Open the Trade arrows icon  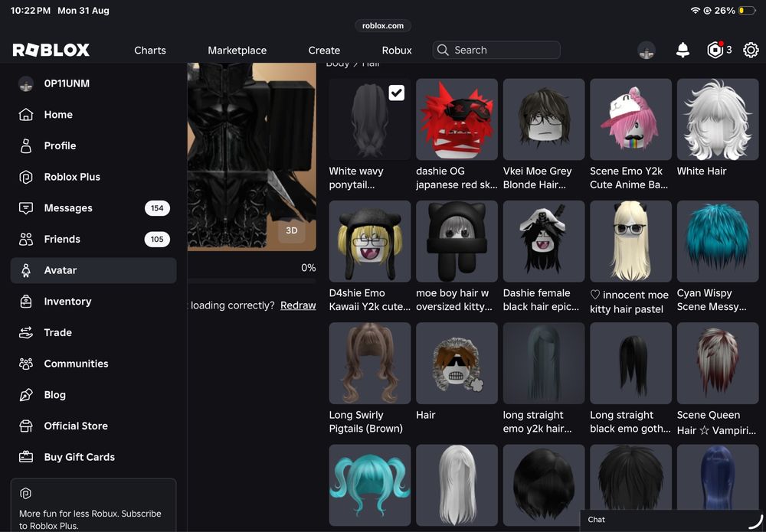(x=26, y=333)
